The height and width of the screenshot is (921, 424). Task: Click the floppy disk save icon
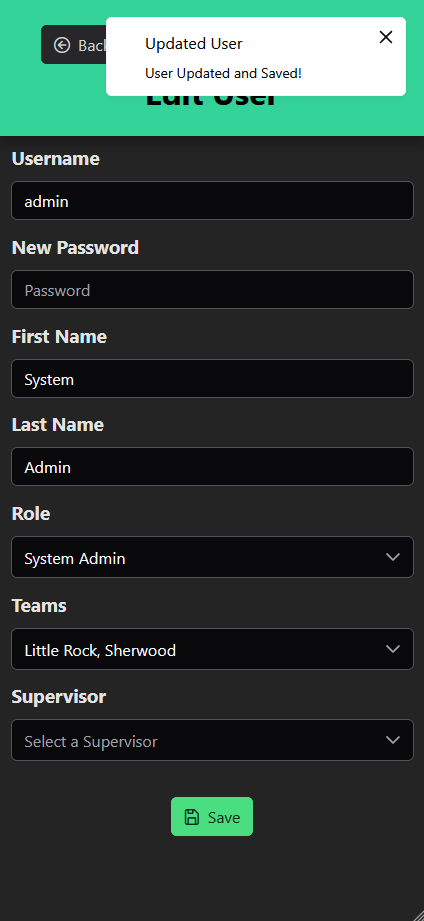pos(192,816)
